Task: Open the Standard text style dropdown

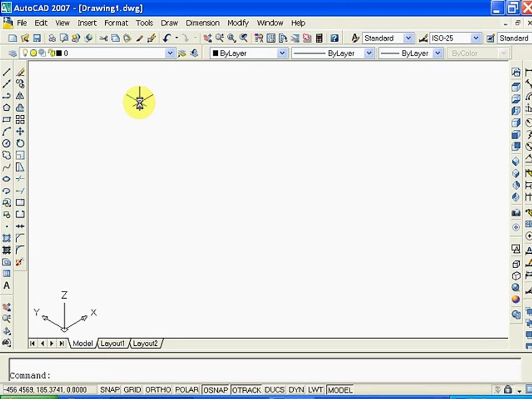Action: point(408,38)
